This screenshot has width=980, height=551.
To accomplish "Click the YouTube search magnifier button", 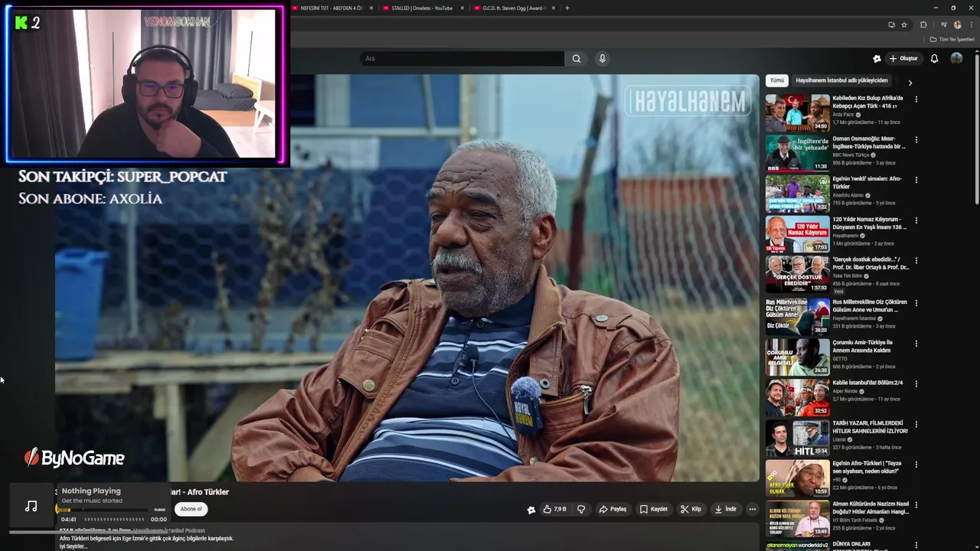I will [x=577, y=58].
